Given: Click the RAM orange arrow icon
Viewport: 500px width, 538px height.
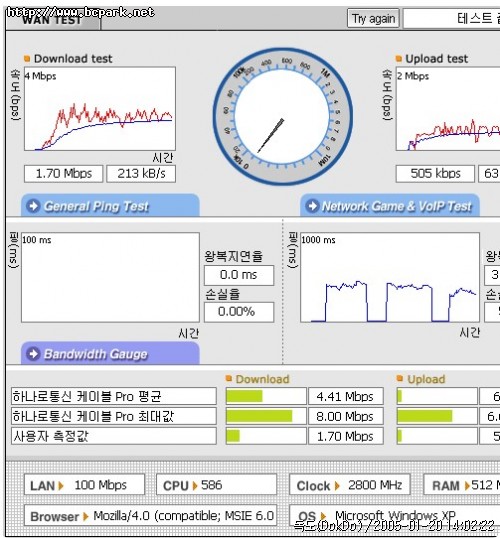Looking at the screenshot, I should pos(467,486).
